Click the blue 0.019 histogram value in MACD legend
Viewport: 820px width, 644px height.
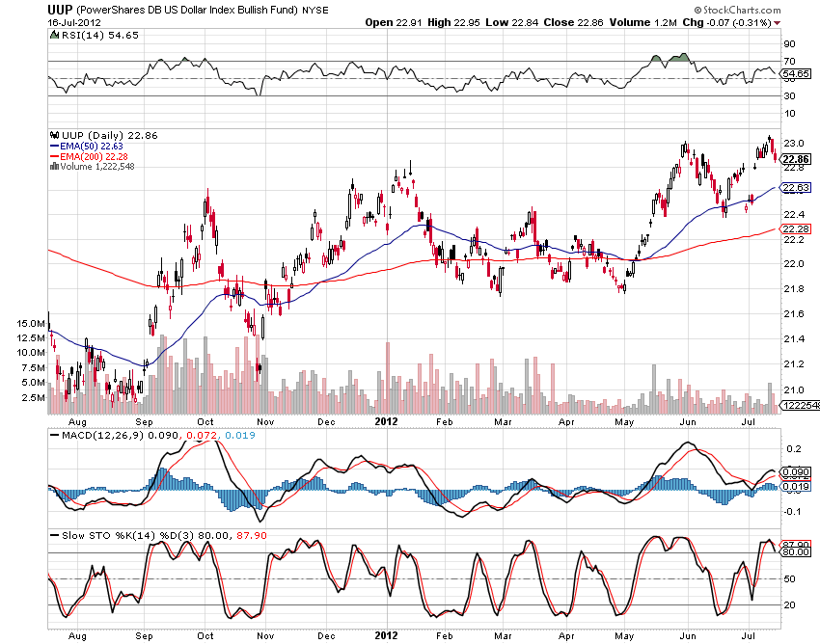pos(240,435)
